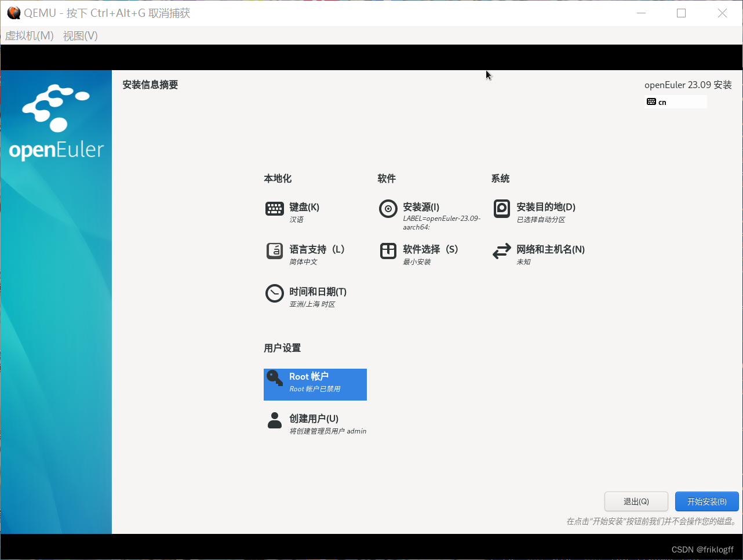Click the QEMU app icon in the title bar
Screen dimensions: 743x560
tap(13, 13)
